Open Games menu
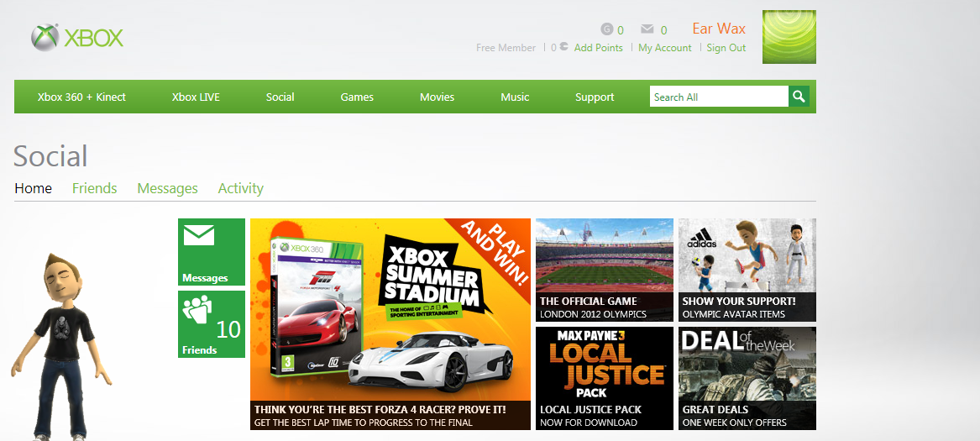980x441 pixels. (357, 97)
